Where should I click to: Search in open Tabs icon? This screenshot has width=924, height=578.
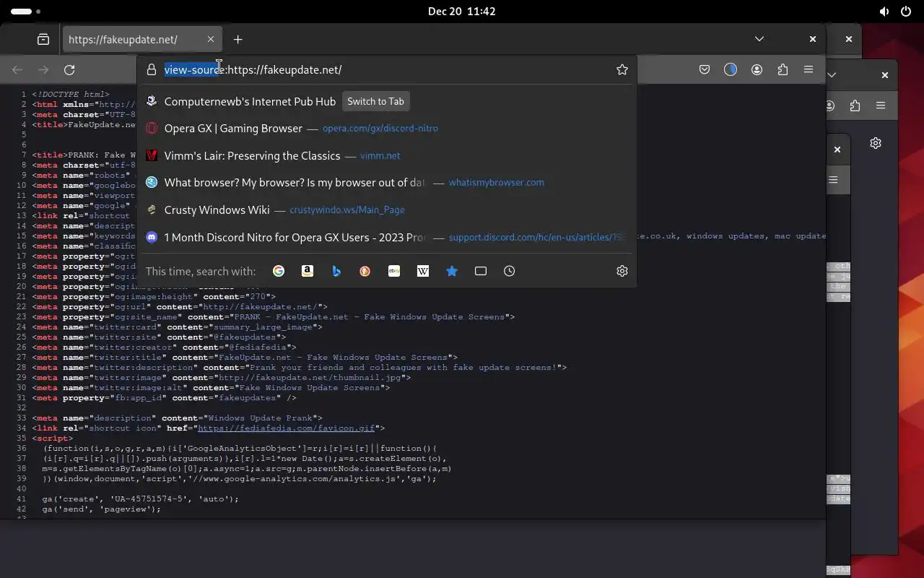point(481,271)
